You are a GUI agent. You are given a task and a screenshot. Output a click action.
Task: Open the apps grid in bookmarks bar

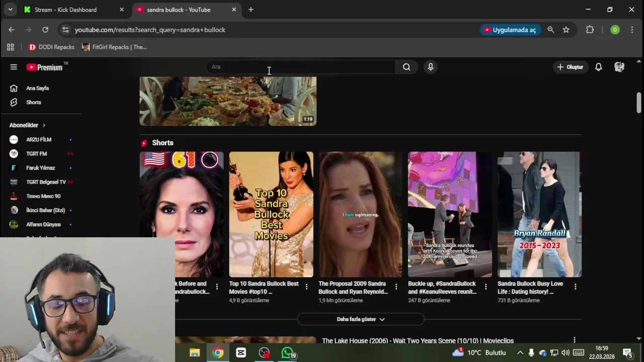pos(10,47)
